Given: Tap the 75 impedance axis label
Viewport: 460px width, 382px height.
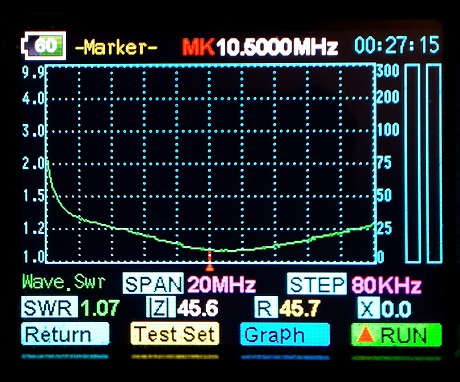Looking at the screenshot, I should point(384,163).
